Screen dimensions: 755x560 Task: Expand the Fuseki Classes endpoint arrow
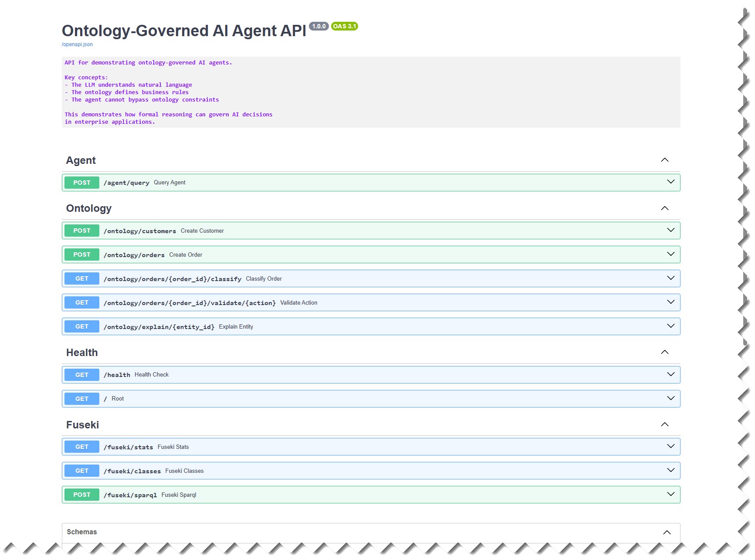point(670,471)
